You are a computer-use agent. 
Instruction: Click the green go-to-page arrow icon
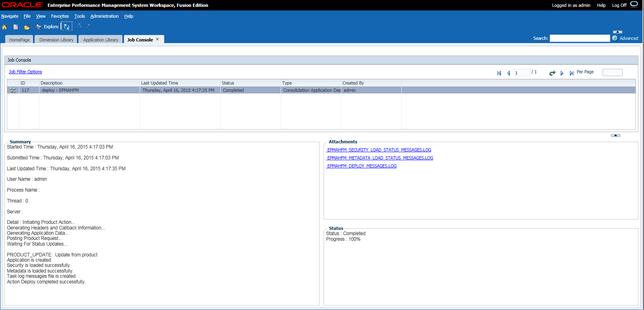[x=552, y=73]
